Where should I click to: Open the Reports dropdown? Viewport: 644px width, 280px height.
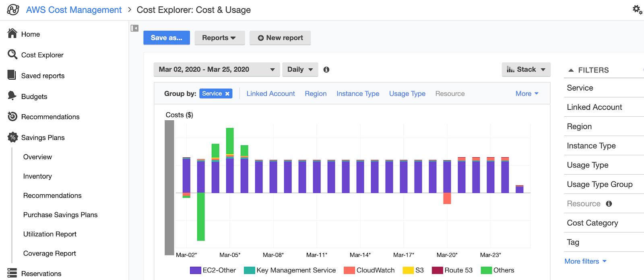(x=220, y=38)
